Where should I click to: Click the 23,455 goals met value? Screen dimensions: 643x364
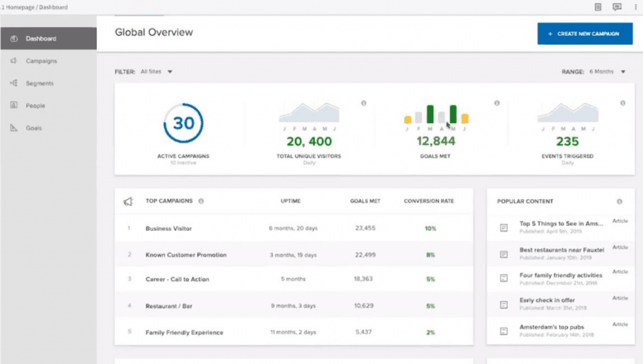[x=365, y=228]
